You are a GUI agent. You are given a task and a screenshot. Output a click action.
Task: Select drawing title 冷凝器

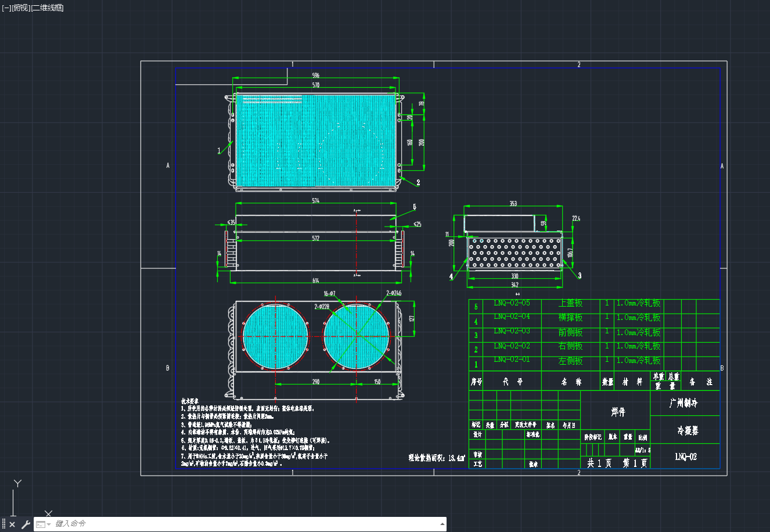688,431
